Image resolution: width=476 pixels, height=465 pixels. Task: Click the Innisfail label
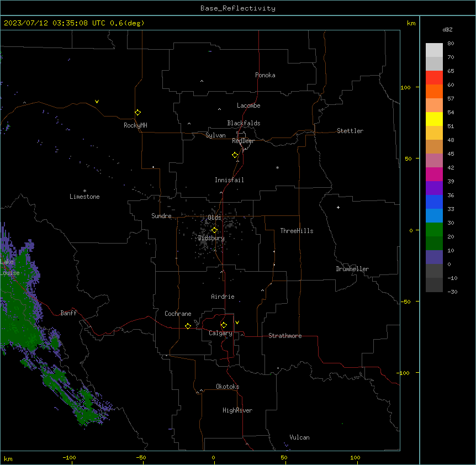(x=229, y=180)
